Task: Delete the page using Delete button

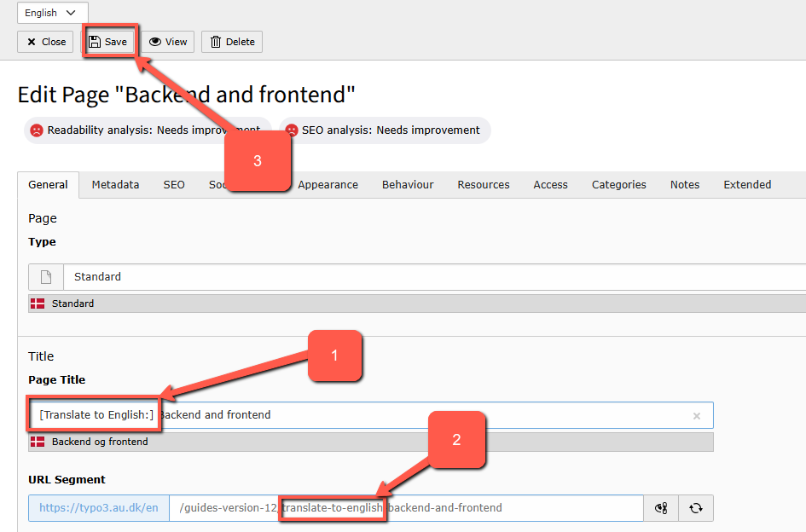Action: pyautogui.click(x=232, y=42)
